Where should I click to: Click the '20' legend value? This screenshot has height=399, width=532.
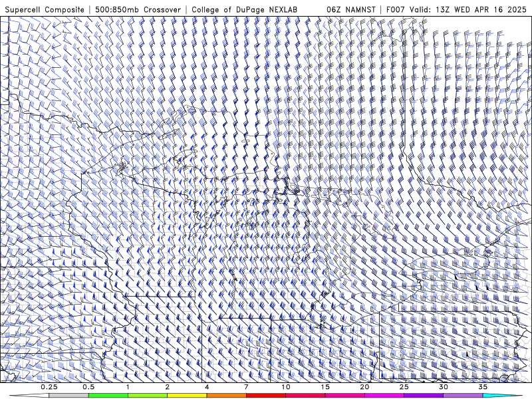364,387
